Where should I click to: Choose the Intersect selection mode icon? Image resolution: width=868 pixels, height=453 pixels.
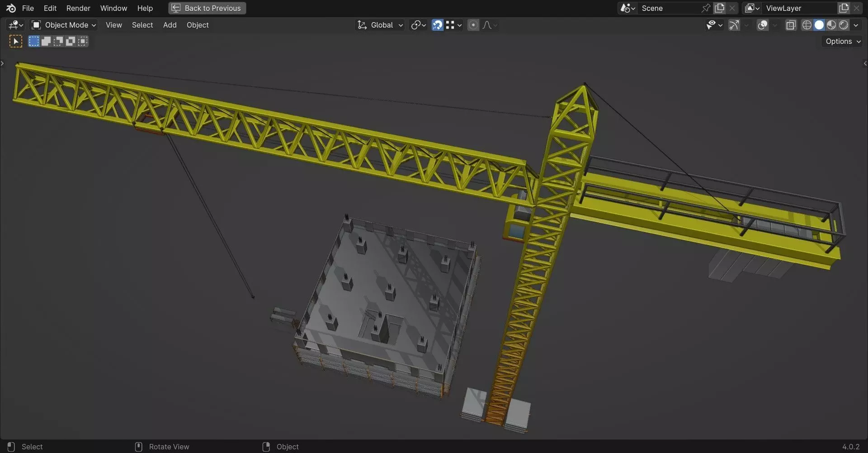[83, 41]
